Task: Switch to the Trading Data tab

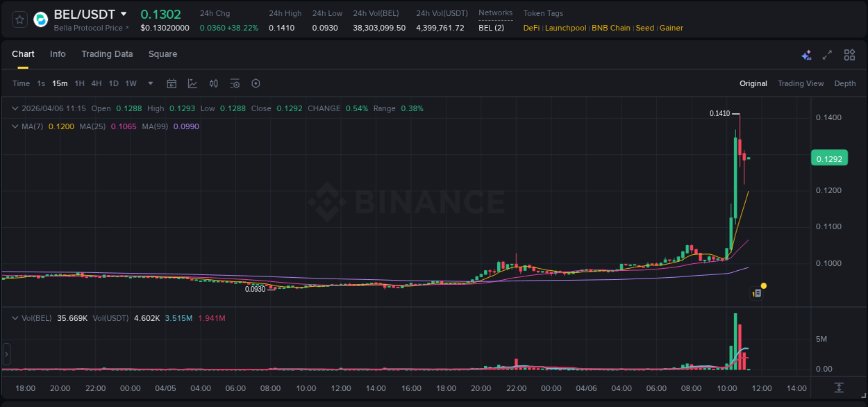Action: point(107,54)
